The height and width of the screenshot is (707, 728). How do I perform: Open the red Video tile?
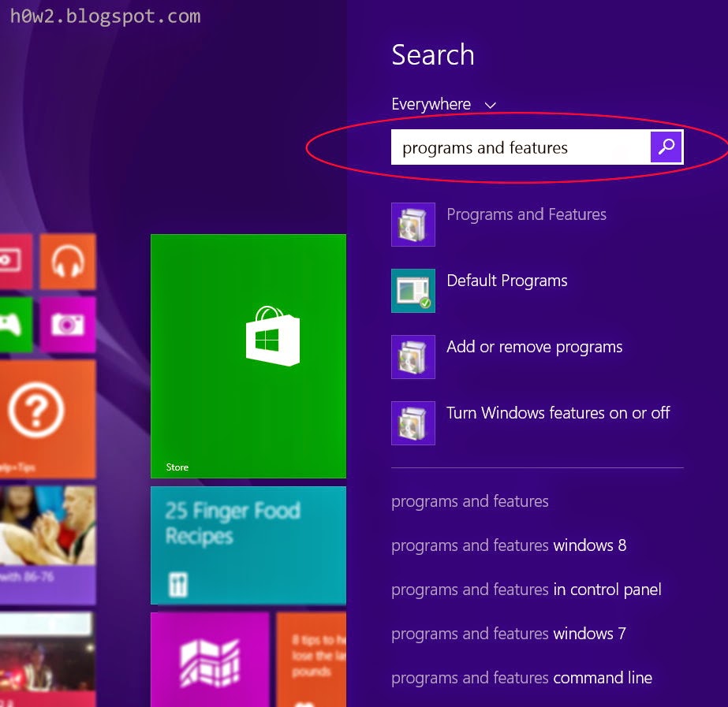[x=17, y=262]
